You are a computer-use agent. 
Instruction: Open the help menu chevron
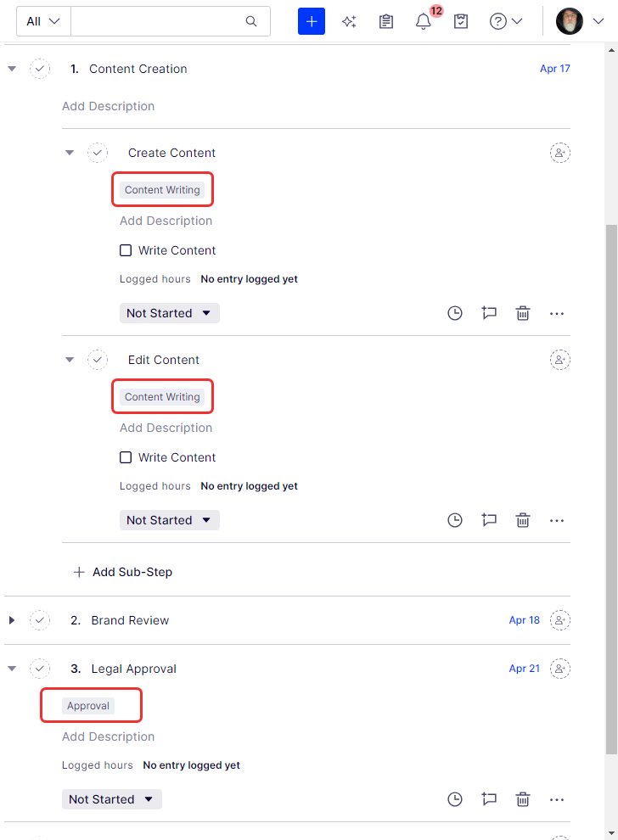tap(517, 20)
